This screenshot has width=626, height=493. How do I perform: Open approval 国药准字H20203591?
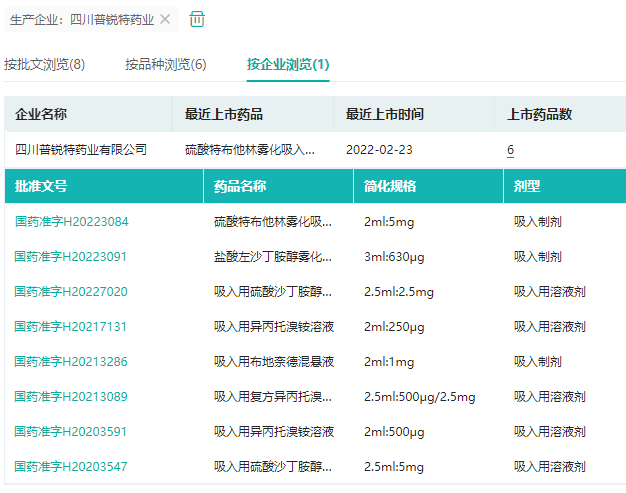pos(71,432)
